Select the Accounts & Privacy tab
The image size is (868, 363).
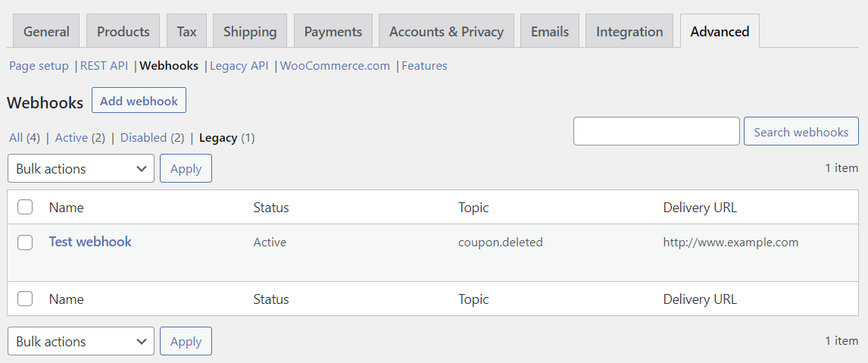[446, 31]
